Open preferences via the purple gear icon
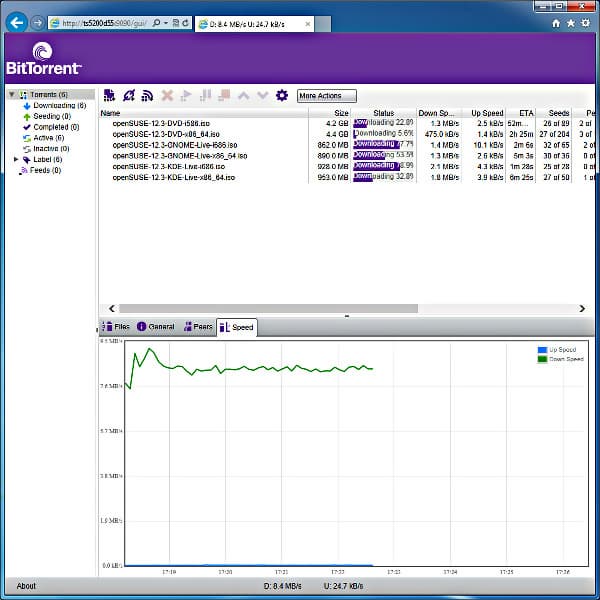The image size is (600, 600). pyautogui.click(x=282, y=95)
